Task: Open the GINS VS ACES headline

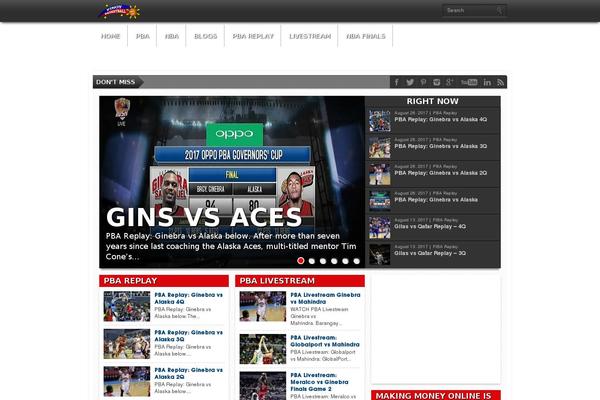Action: [x=204, y=217]
